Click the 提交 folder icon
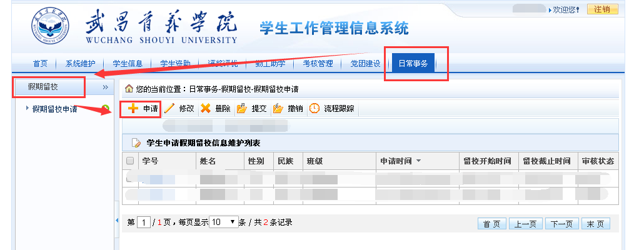The image size is (644, 250). coord(242,109)
